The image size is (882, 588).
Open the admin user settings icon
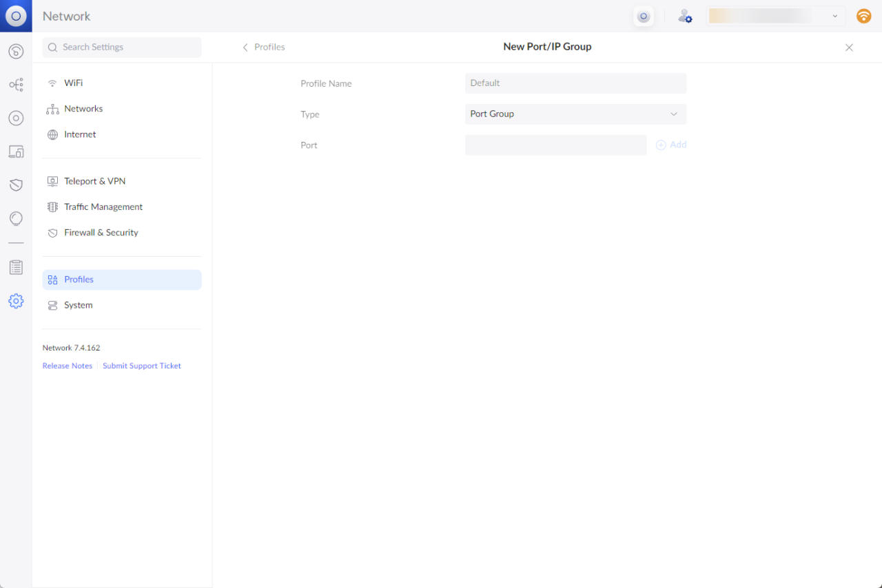point(684,16)
